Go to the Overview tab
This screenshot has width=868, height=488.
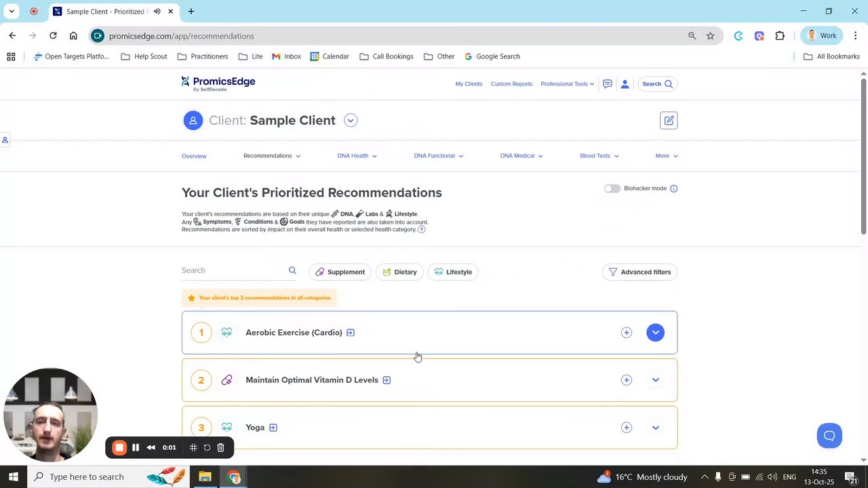194,156
